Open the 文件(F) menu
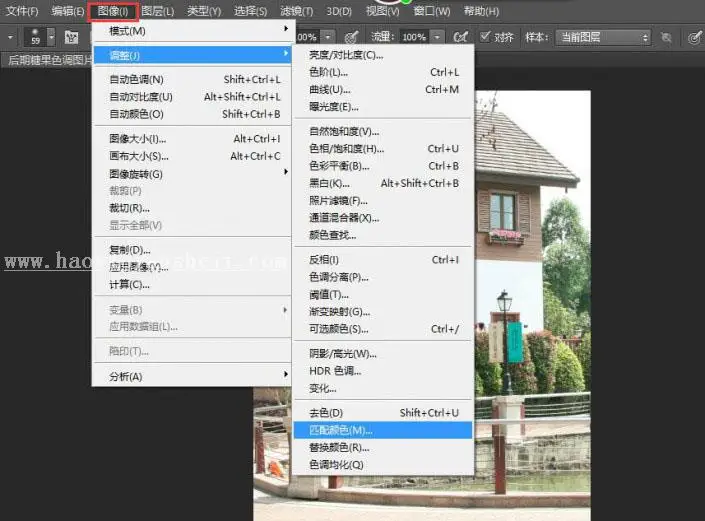705x521 pixels. click(22, 11)
